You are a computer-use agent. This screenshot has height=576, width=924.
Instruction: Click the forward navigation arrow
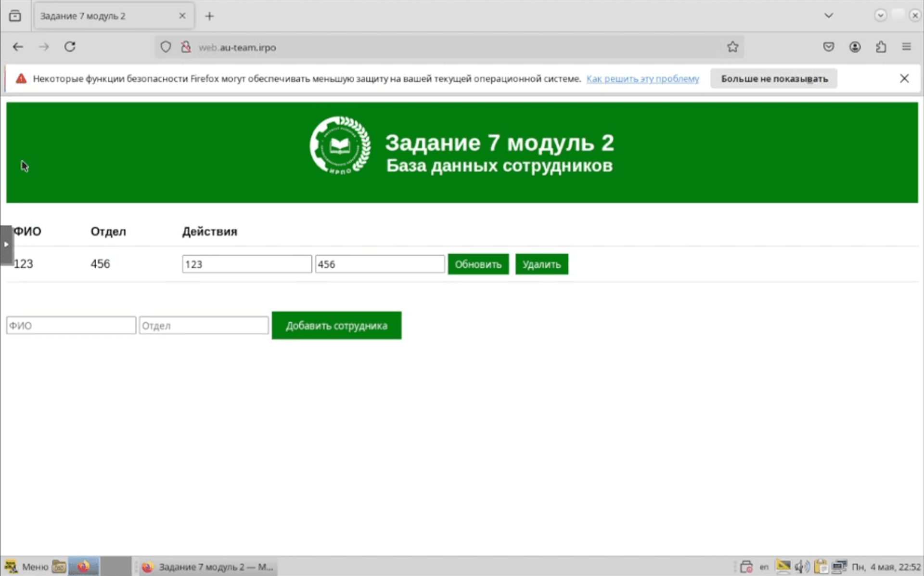click(44, 47)
